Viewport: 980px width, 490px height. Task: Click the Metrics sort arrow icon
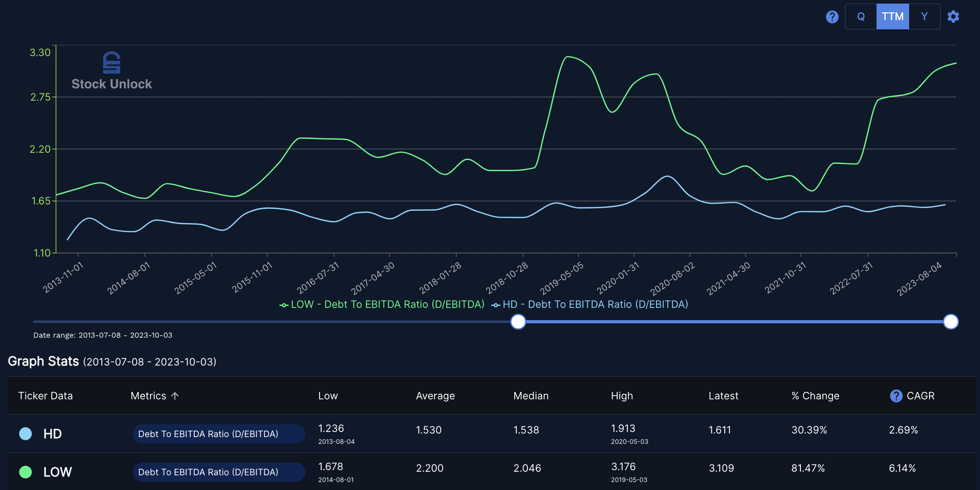click(175, 396)
